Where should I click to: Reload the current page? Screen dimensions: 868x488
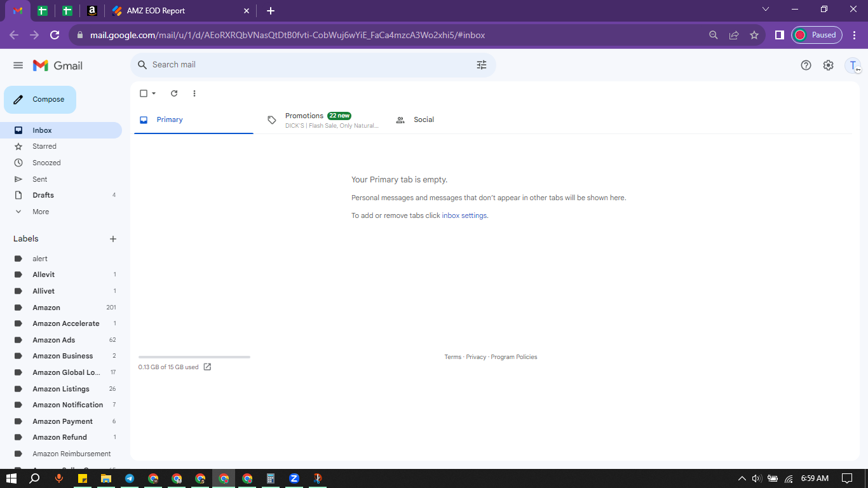click(x=55, y=35)
